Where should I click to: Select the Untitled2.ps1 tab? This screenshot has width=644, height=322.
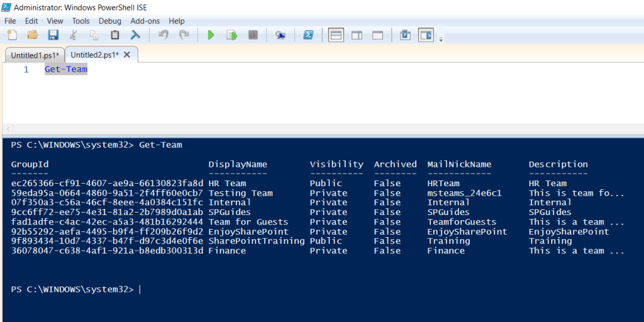pyautogui.click(x=94, y=55)
